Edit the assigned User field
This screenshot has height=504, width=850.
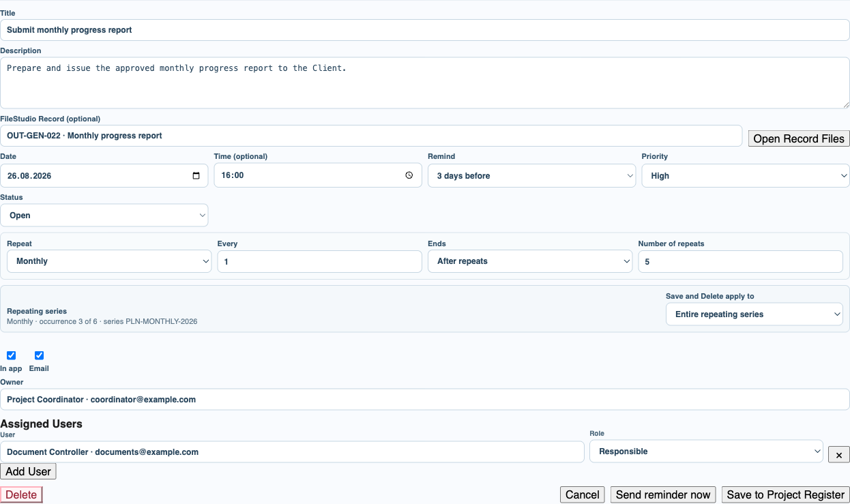click(x=292, y=451)
